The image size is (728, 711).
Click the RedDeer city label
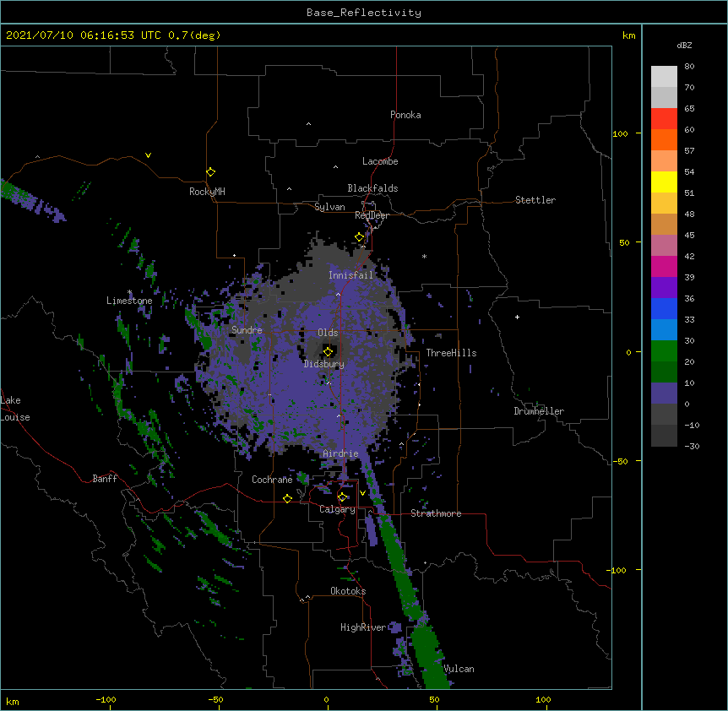click(x=372, y=215)
